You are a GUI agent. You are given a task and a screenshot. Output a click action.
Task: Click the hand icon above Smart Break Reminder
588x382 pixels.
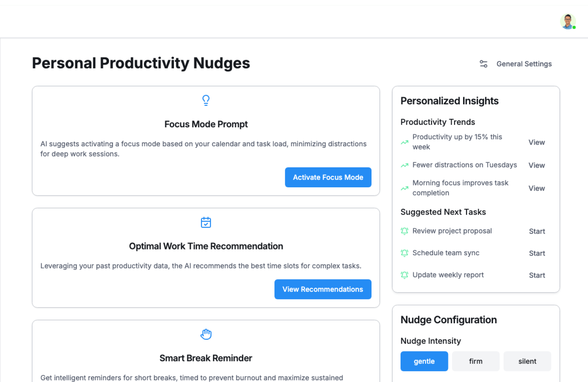point(206,334)
